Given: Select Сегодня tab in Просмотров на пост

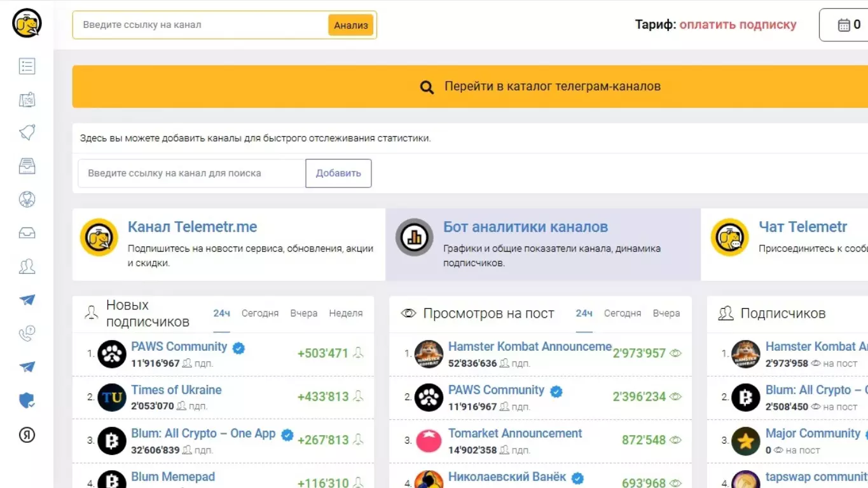Looking at the screenshot, I should coord(623,313).
